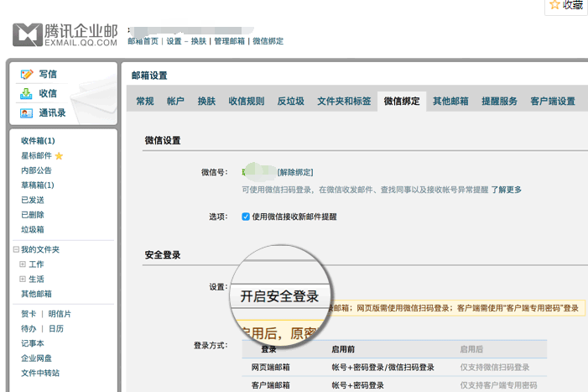Viewport: 588px width, 392px height.
Task: Click the star icon beside 星标邮件
Action: pyautogui.click(x=59, y=156)
